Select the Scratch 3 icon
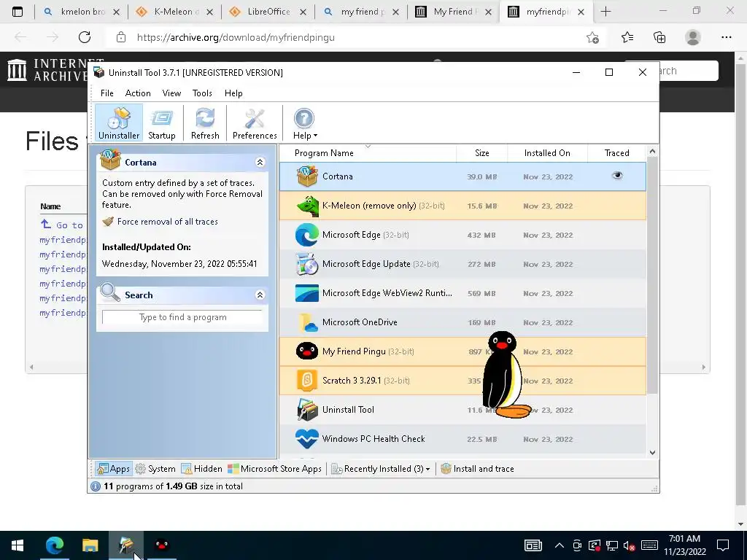Image resolution: width=747 pixels, height=560 pixels. tap(307, 381)
